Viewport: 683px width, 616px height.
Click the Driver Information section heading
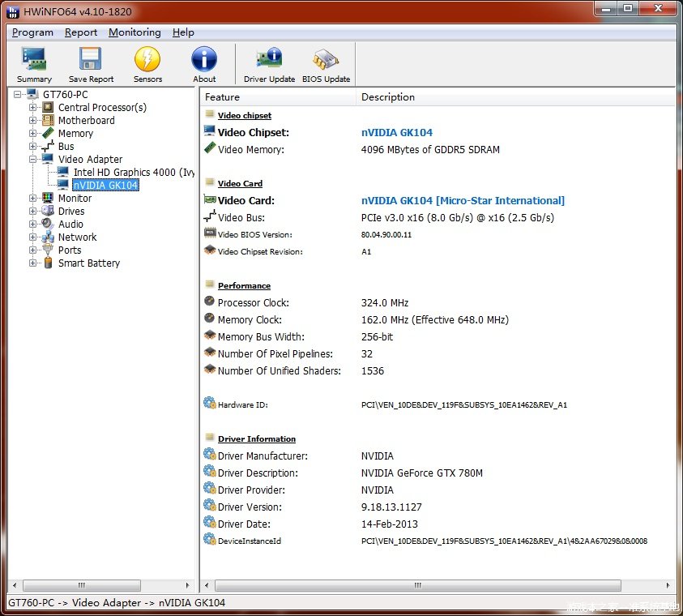pos(257,439)
